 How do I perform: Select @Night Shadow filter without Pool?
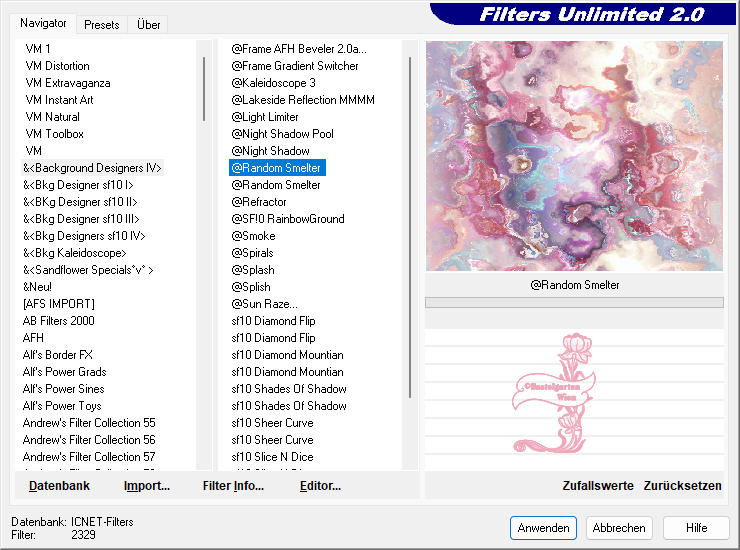(x=270, y=151)
